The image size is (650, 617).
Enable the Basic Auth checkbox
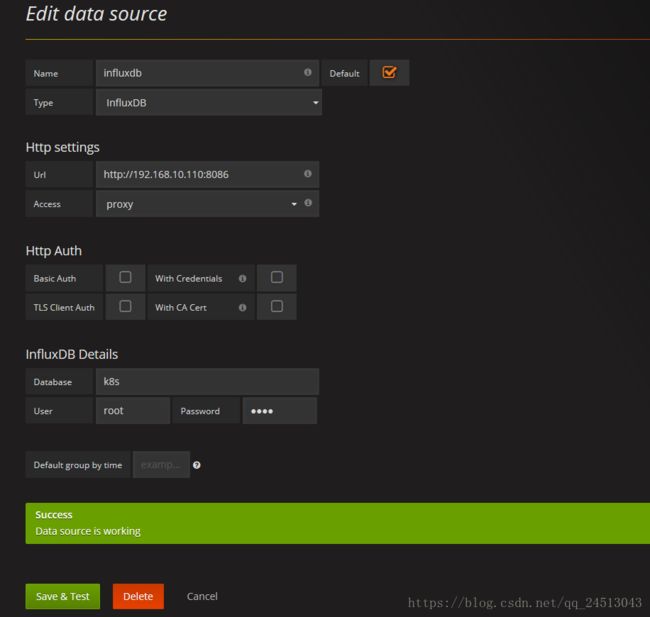tap(125, 277)
